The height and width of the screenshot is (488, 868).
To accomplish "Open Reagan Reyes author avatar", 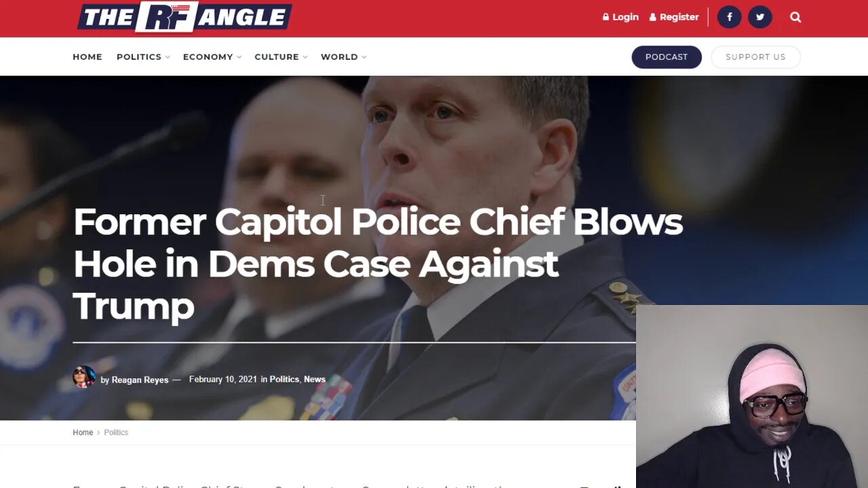I will 84,377.
